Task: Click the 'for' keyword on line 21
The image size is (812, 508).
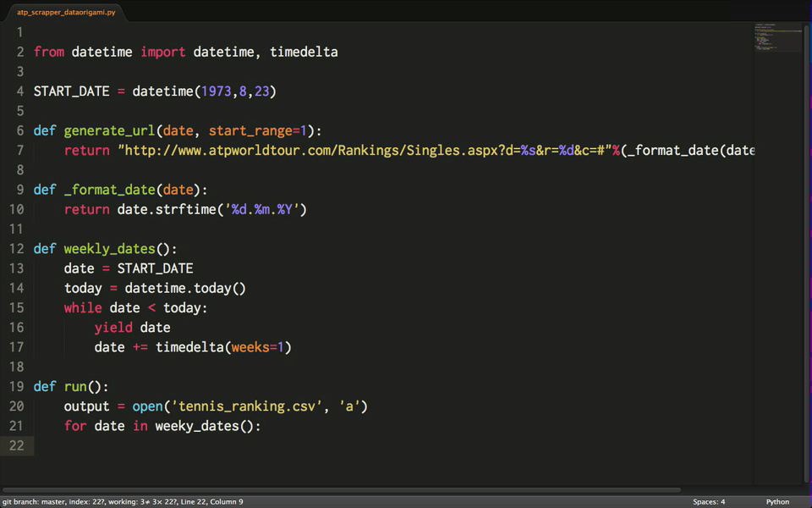Action: point(75,426)
